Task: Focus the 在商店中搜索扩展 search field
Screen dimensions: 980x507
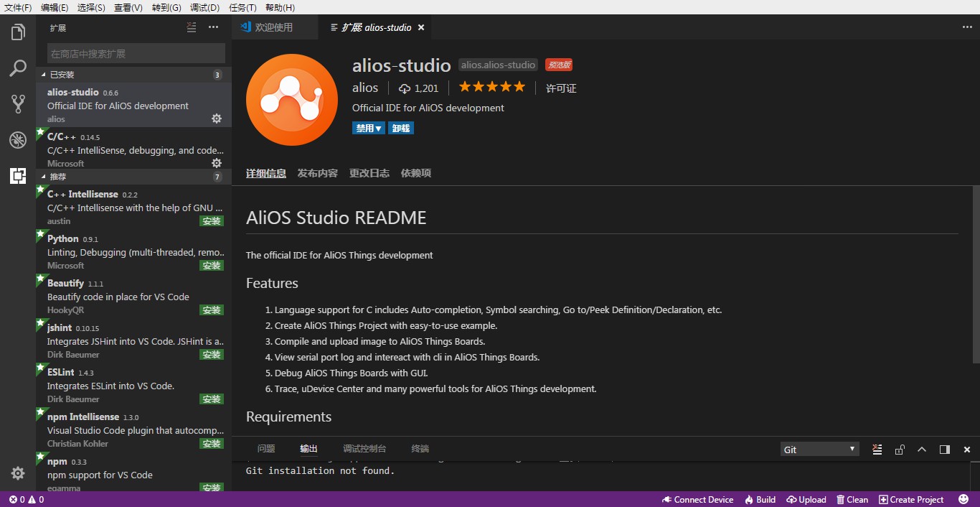Action: click(x=136, y=54)
